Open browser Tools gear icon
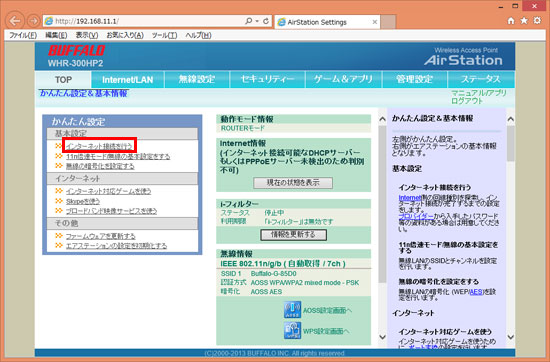Image resolution: width=550 pixels, height=362 pixels. coord(537,21)
